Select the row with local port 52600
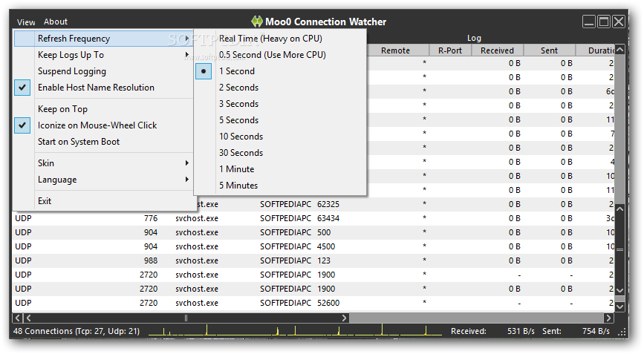644x354 pixels. 313,303
